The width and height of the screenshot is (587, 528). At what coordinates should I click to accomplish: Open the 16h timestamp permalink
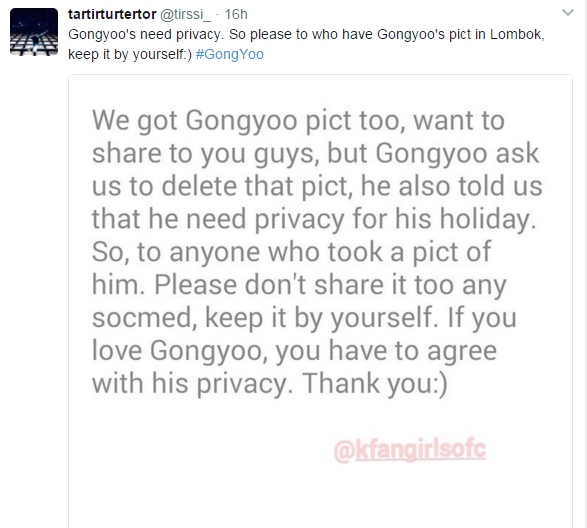click(x=236, y=14)
